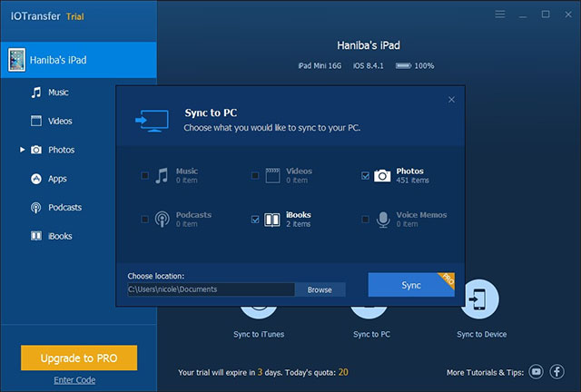581x392 pixels.
Task: Uncheck the Photos checkbox in Sync dialog
Action: [365, 175]
